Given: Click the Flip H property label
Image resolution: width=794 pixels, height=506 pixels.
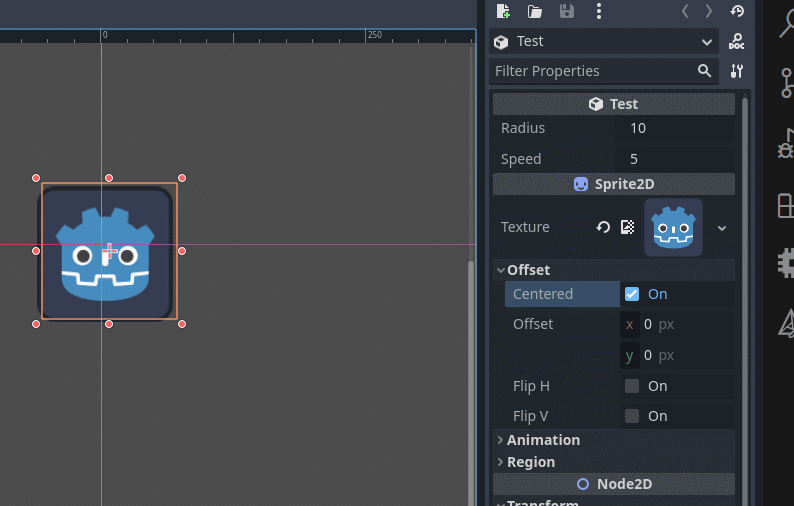Looking at the screenshot, I should click(x=531, y=386).
